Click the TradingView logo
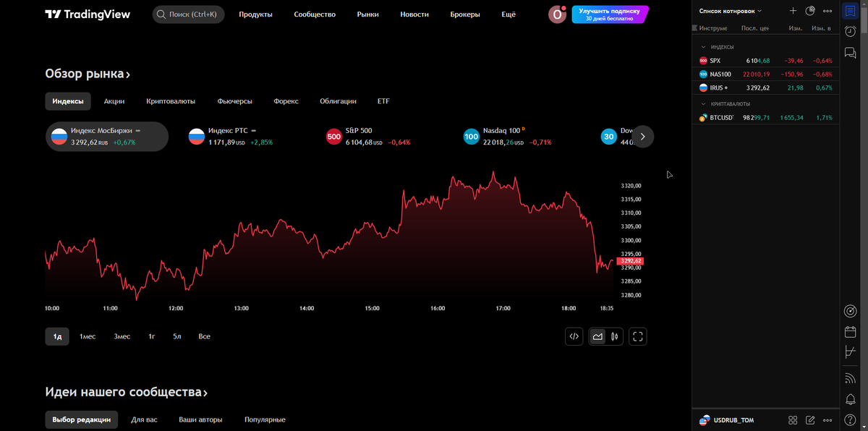Screen dimensions: 868x431 point(88,14)
